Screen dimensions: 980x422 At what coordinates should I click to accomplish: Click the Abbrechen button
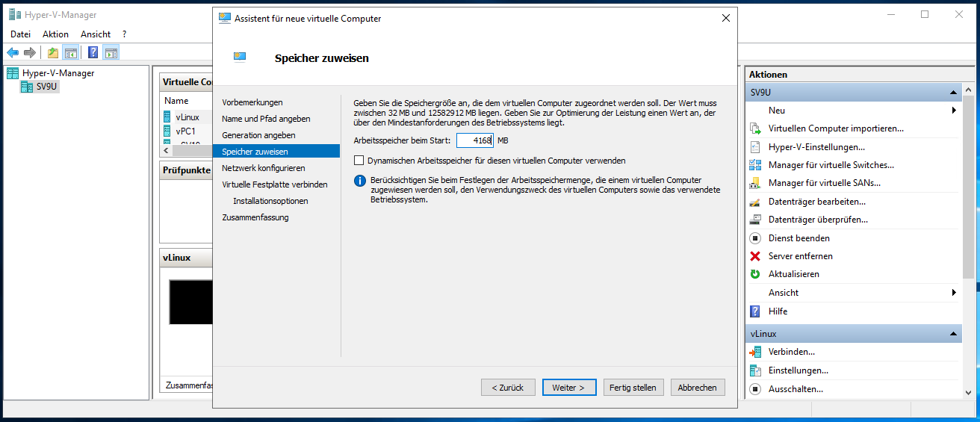click(x=698, y=388)
